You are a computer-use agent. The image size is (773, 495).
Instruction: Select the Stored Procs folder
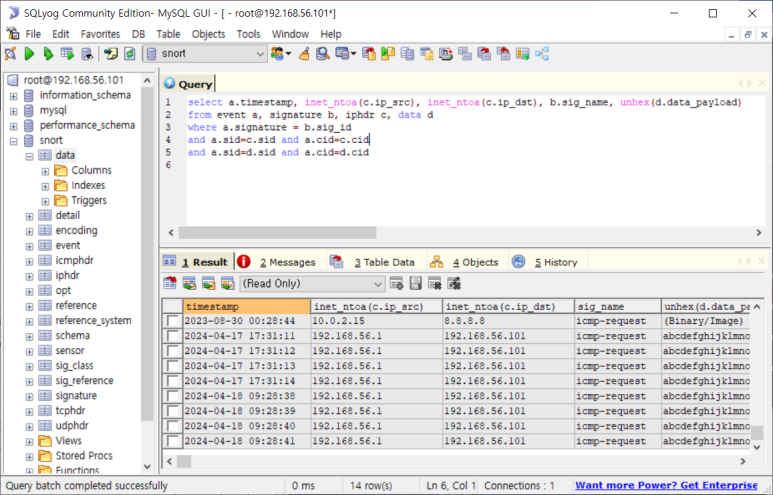tap(84, 456)
